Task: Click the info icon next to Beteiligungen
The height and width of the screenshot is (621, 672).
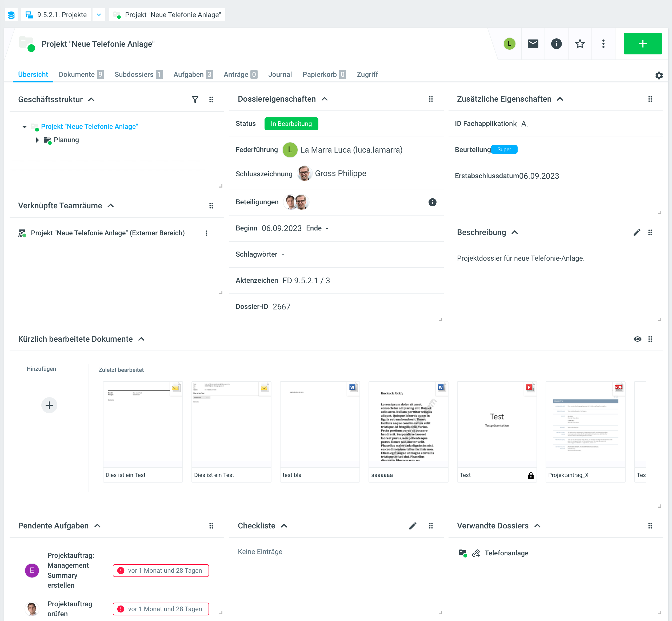Action: pyautogui.click(x=433, y=202)
